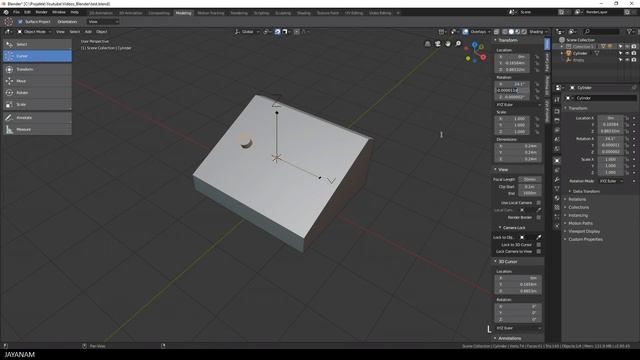Pick the Measure tool
The width and height of the screenshot is (640, 360).
pos(38,129)
